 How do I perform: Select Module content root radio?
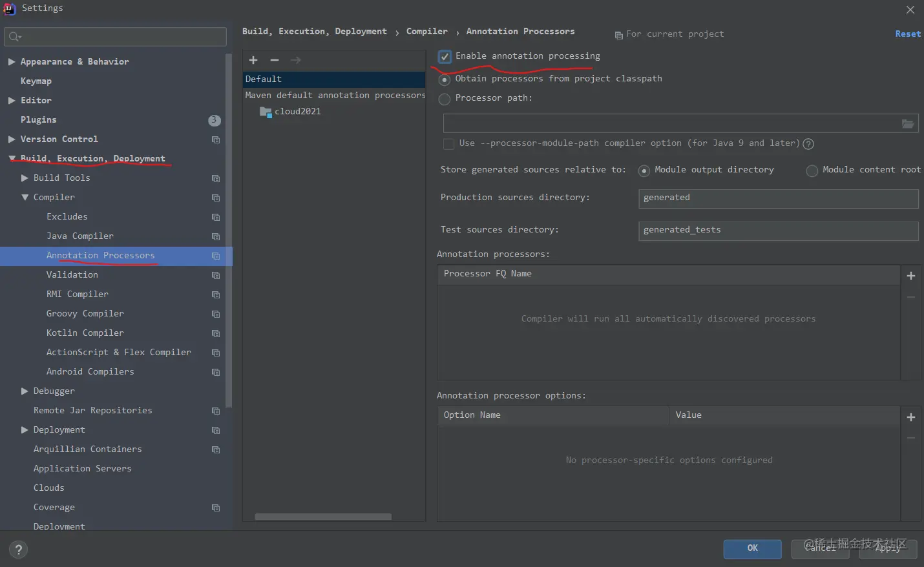tap(812, 170)
